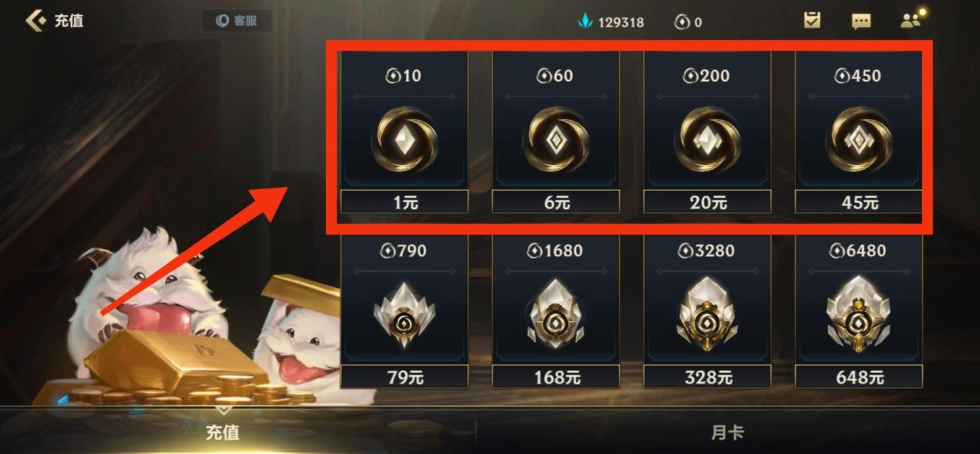980x454 pixels.
Task: Open the task checklist icon
Action: [812, 20]
